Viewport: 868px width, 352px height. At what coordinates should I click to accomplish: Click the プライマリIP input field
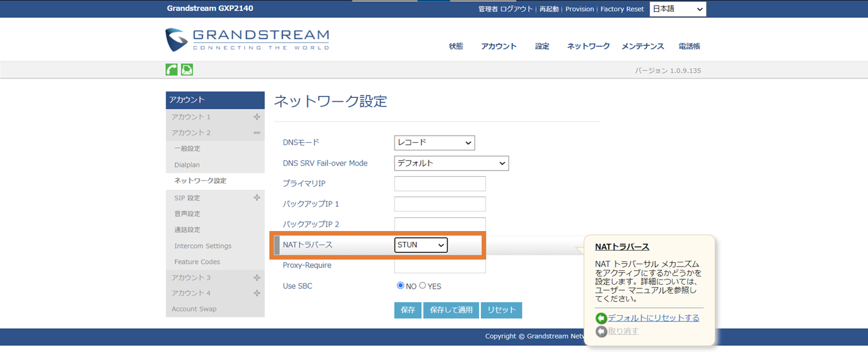(439, 183)
